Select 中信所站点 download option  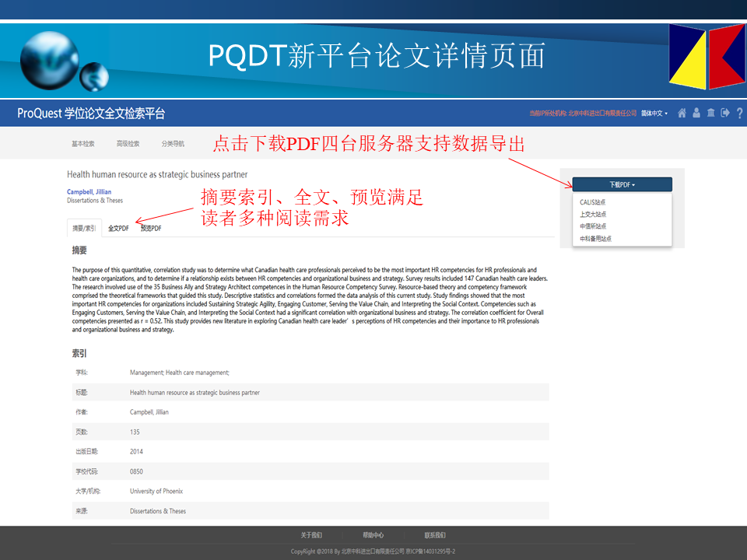coord(593,226)
